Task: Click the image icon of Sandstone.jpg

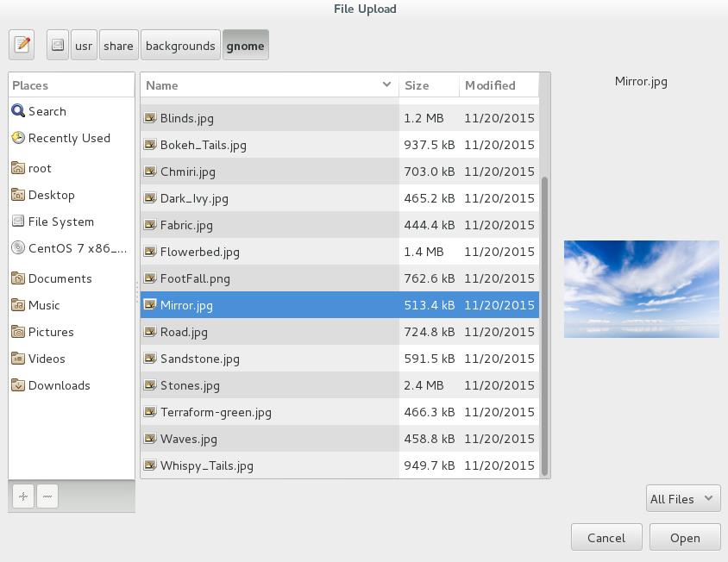Action: [x=149, y=358]
